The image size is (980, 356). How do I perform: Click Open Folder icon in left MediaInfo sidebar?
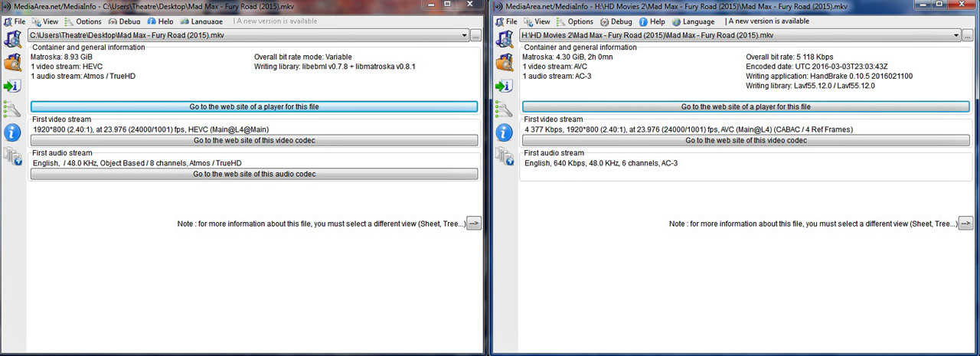click(12, 63)
